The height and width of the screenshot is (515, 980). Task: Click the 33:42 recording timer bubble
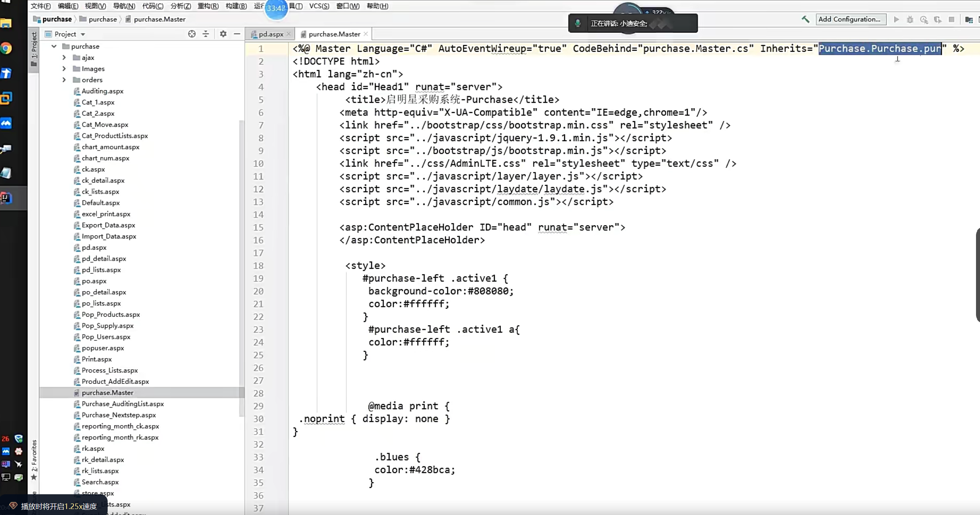(x=276, y=8)
